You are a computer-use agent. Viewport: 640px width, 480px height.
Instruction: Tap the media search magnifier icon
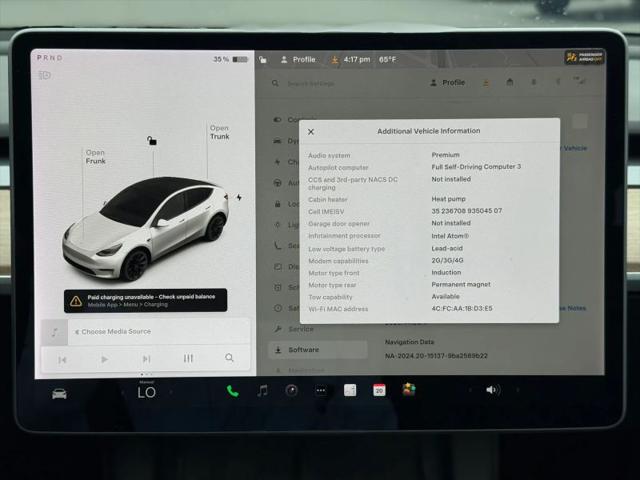[x=229, y=358]
